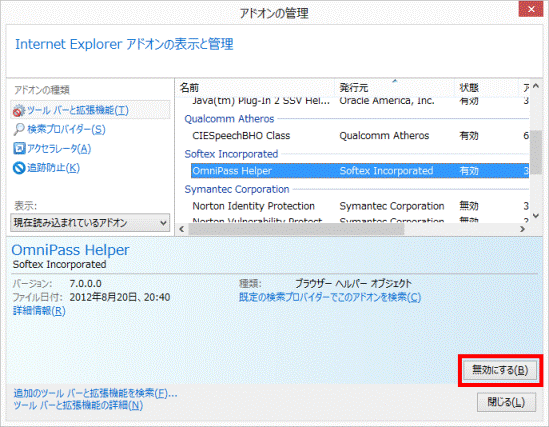
Task: Click the tracking protection blocked icon
Action: 19,168
